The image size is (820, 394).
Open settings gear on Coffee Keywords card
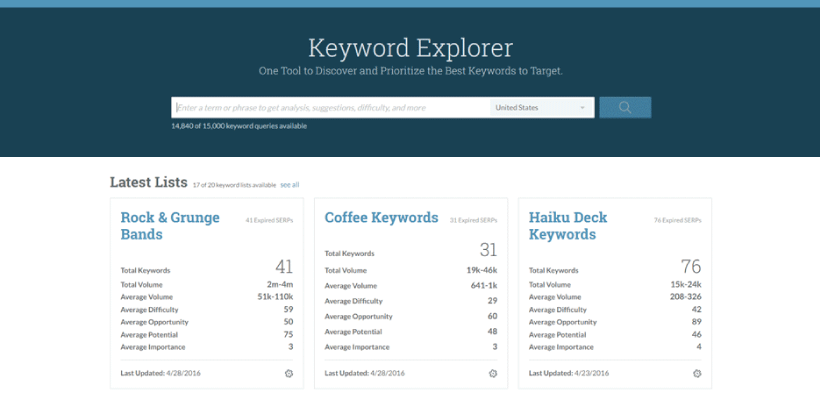(493, 374)
